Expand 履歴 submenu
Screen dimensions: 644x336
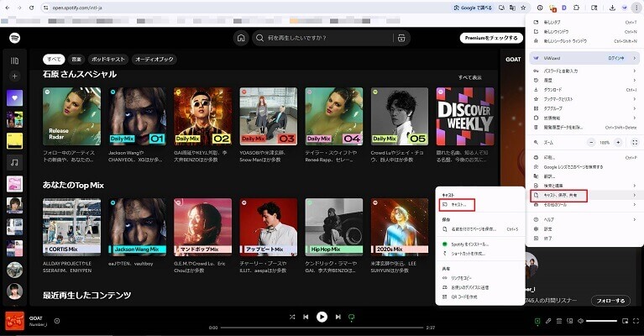(585, 81)
